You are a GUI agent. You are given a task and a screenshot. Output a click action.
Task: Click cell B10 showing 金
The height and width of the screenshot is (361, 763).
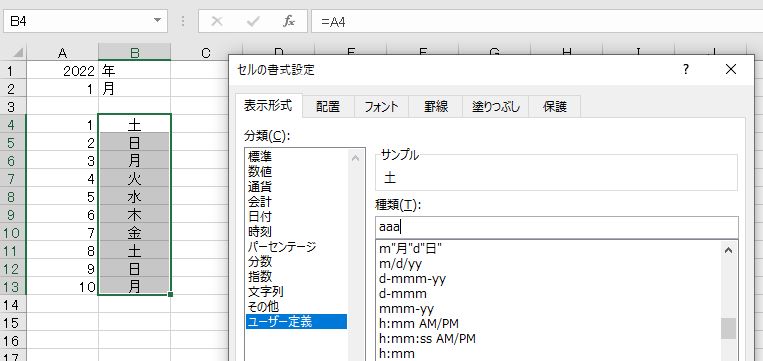135,233
